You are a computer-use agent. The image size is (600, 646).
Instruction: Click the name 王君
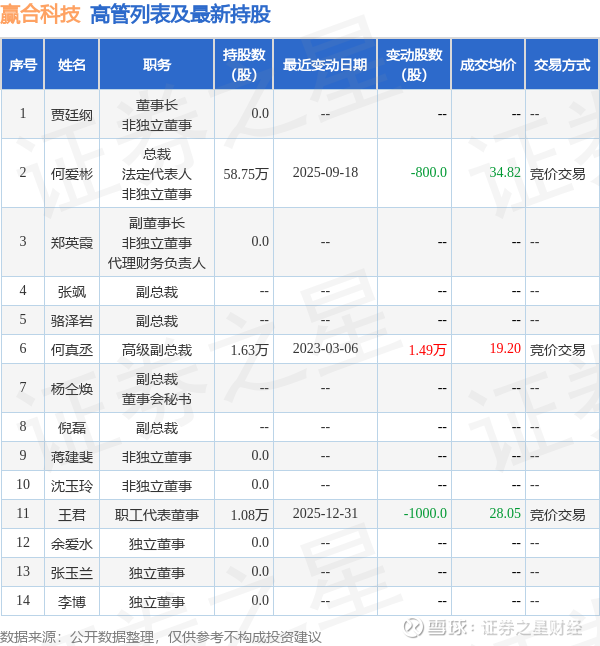72,514
